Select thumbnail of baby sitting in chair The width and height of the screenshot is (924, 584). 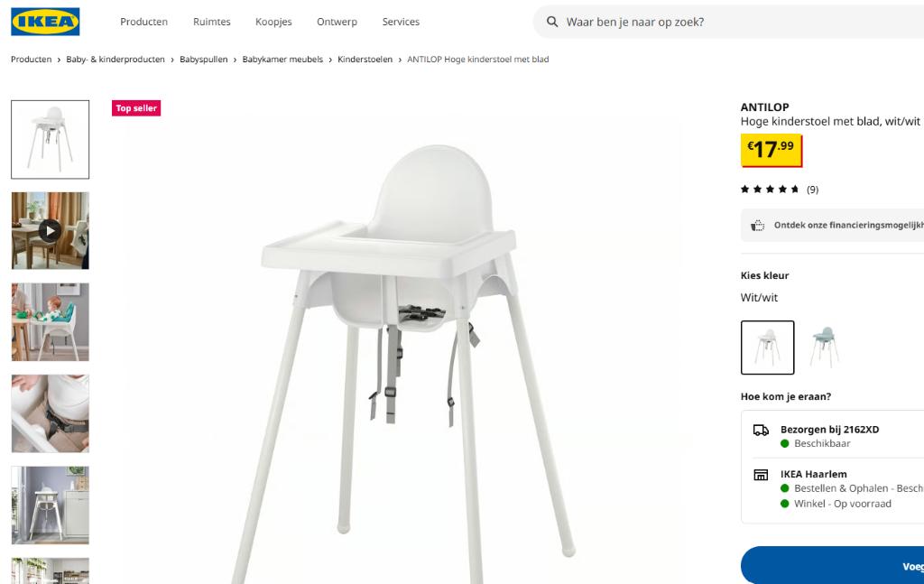point(51,321)
